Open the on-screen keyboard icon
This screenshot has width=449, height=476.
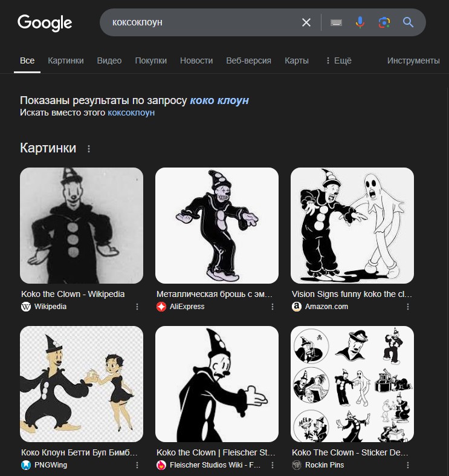[x=336, y=22]
